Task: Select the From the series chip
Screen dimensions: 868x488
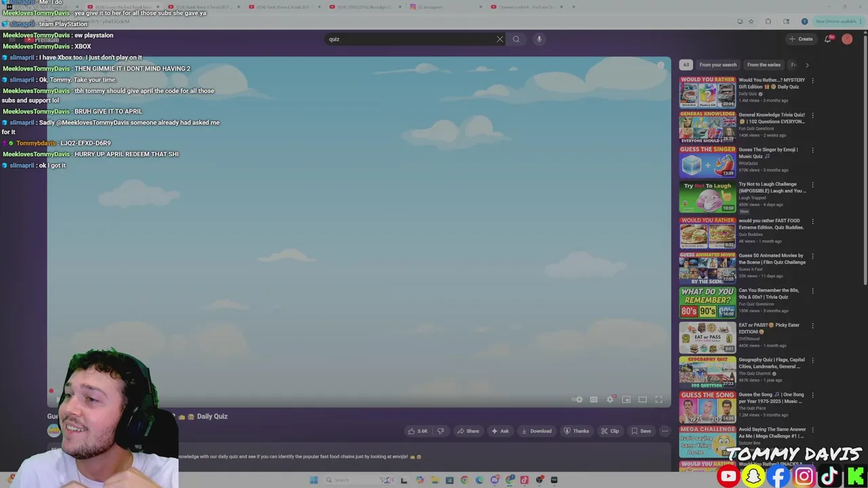Action: click(764, 65)
